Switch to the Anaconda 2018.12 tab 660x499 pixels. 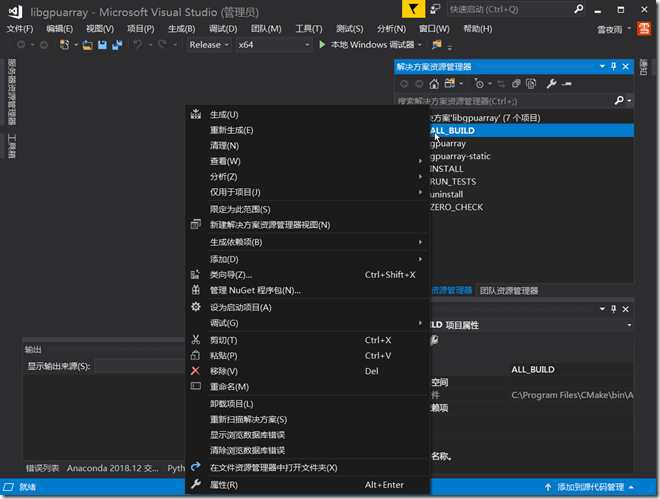[113, 468]
